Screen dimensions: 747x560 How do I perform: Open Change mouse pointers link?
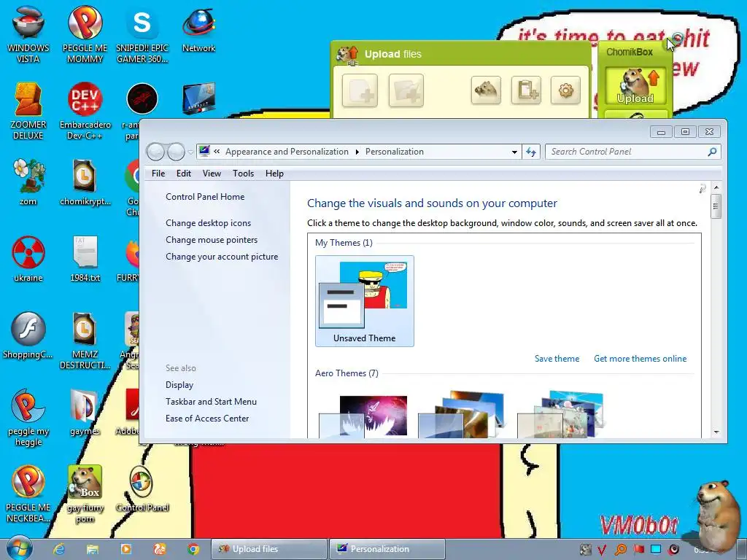coord(212,239)
